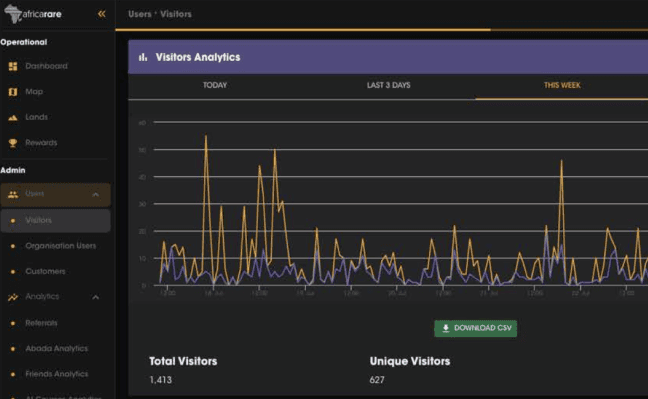Collapse the Analytics submenu chevron
The height and width of the screenshot is (399, 648).
pyautogui.click(x=95, y=297)
